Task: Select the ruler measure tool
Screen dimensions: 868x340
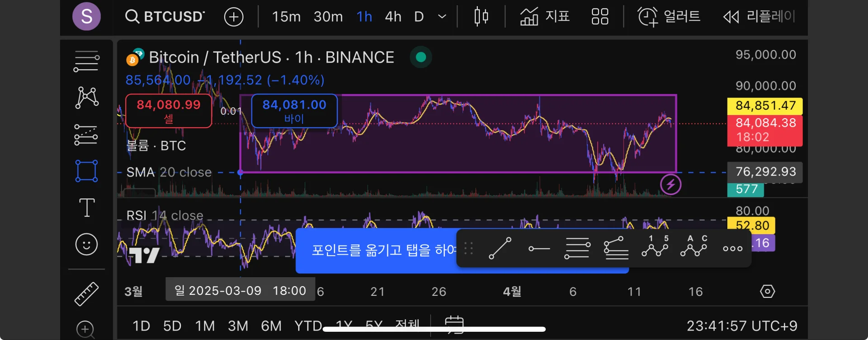Action: coord(86,294)
